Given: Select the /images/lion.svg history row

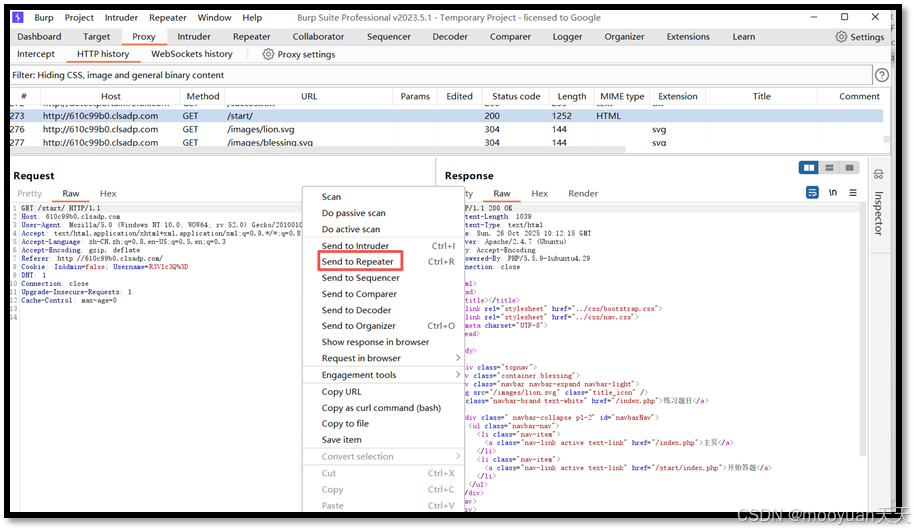Looking at the screenshot, I should point(446,129).
